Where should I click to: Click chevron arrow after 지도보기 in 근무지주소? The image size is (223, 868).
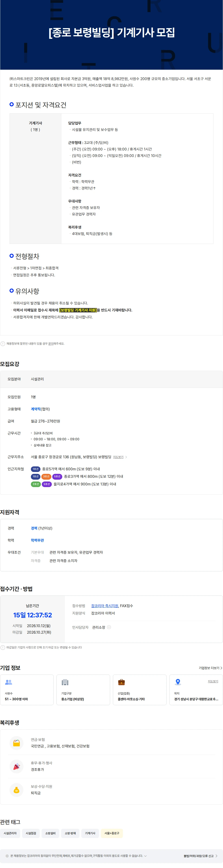coord(126,457)
